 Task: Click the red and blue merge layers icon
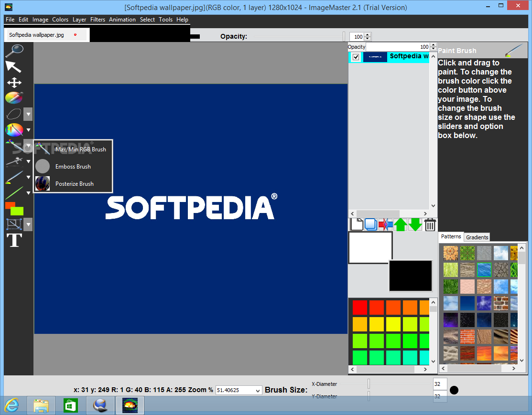pyautogui.click(x=385, y=224)
